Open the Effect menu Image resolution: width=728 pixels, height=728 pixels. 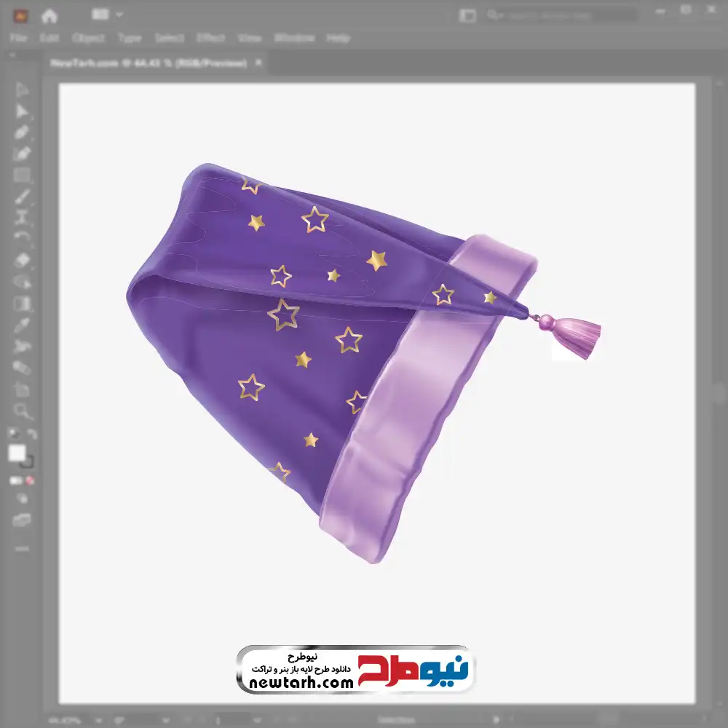point(210,38)
